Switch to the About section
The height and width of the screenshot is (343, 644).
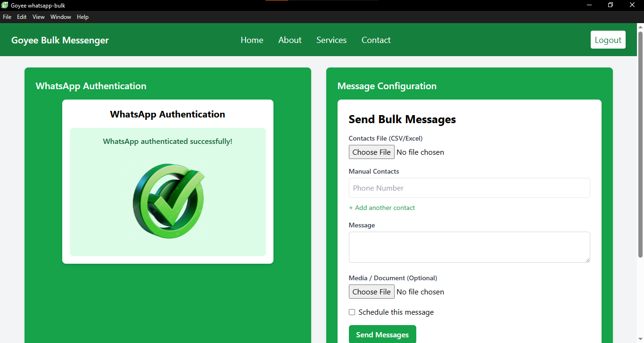(289, 40)
